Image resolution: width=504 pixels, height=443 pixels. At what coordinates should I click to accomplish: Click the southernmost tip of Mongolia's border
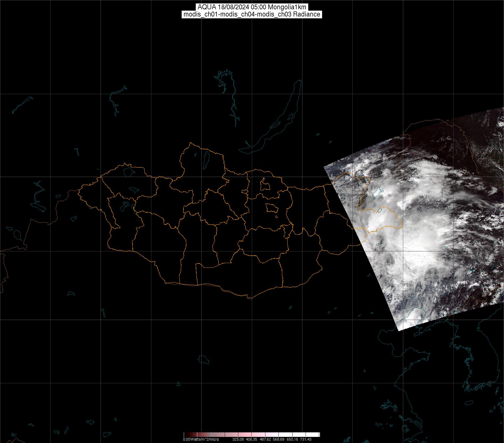coord(249,298)
